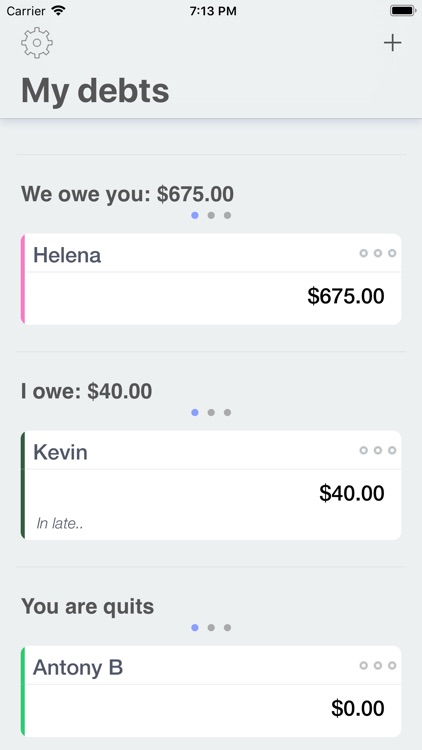Open Antony B card's three-dot options
The height and width of the screenshot is (750, 422).
pyautogui.click(x=378, y=665)
